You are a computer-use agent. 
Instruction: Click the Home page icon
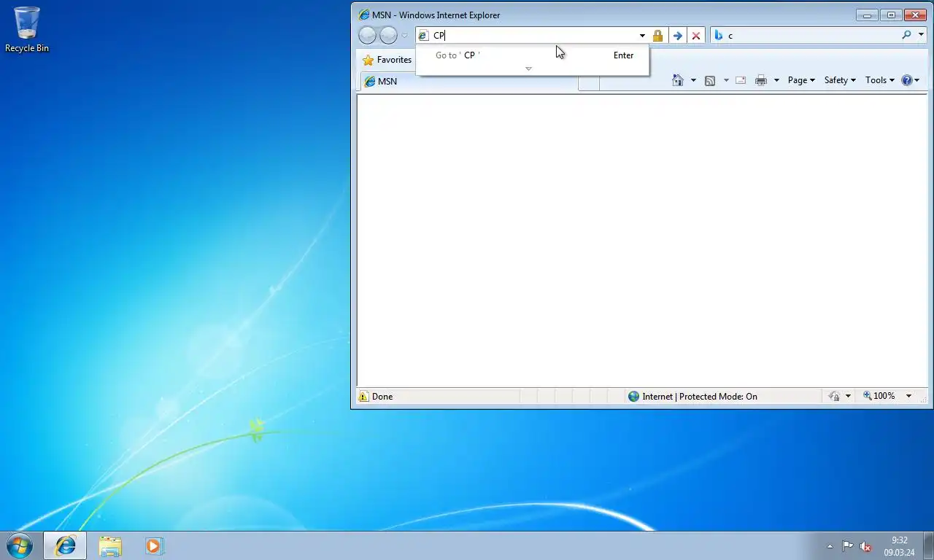(678, 80)
